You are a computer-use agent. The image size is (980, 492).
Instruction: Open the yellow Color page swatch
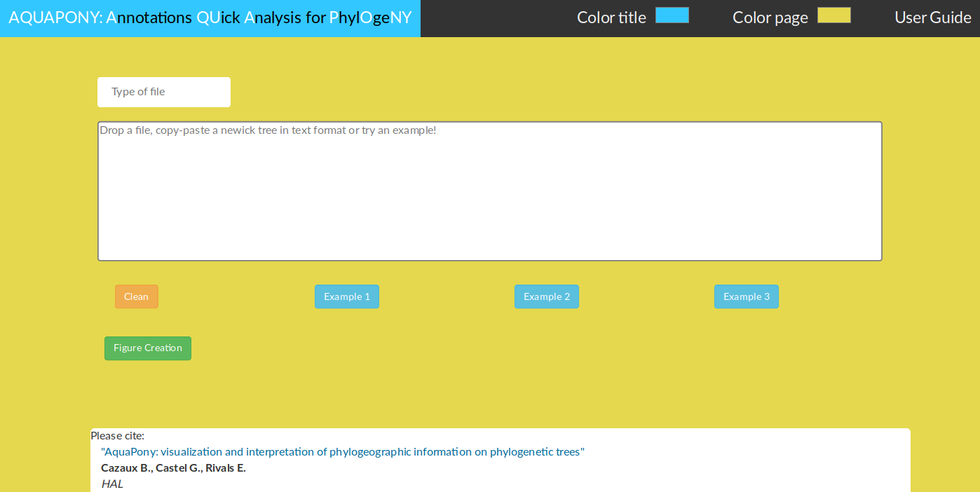833,15
